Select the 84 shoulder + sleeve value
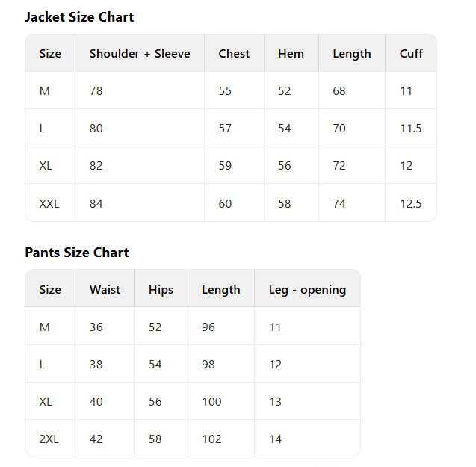The height and width of the screenshot is (467, 476). click(x=96, y=203)
